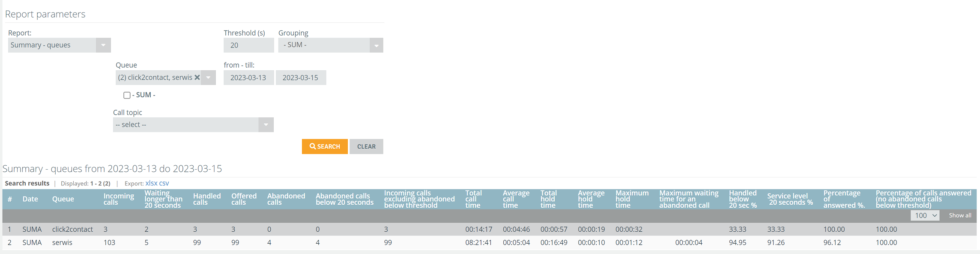Expand the Call topic select dropdown

point(193,125)
